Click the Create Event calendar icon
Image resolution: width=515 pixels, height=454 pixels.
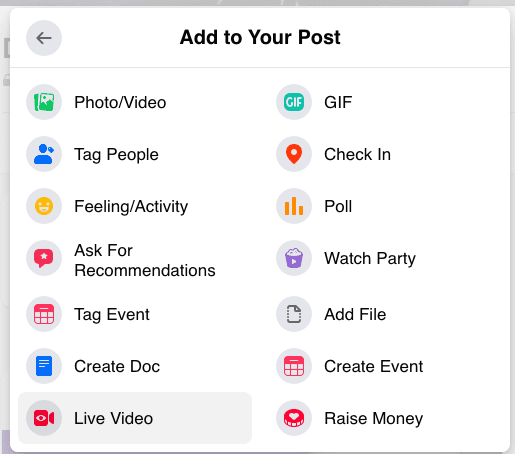coord(294,366)
